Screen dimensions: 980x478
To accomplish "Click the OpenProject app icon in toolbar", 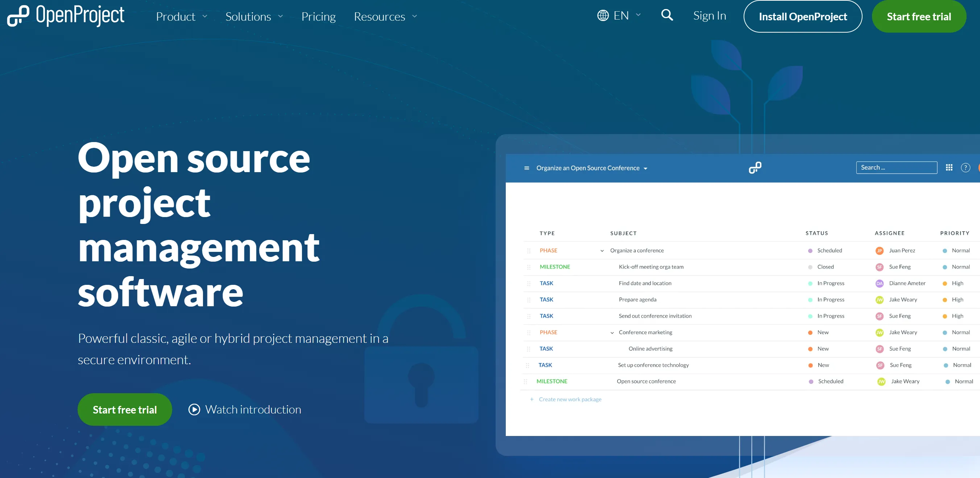I will click(x=755, y=167).
